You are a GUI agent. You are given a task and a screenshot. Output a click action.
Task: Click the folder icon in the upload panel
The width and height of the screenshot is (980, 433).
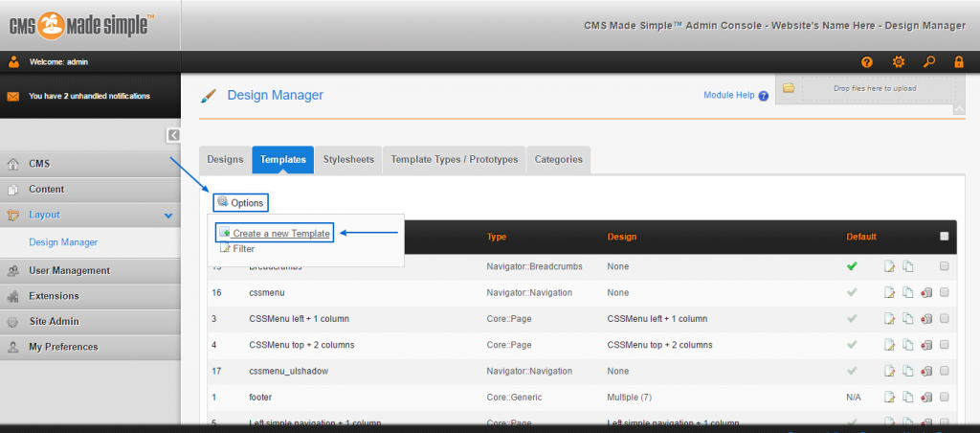[x=789, y=88]
